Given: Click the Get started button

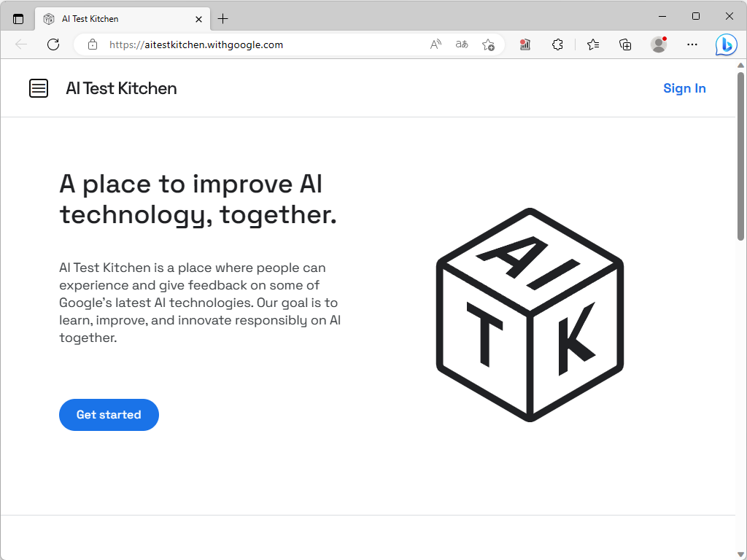Looking at the screenshot, I should click(x=109, y=414).
